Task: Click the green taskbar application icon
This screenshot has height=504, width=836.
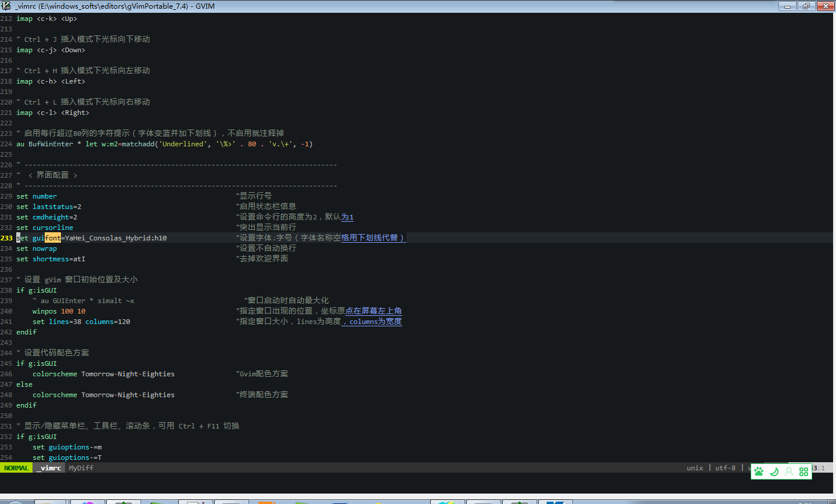Action: click(x=302, y=502)
